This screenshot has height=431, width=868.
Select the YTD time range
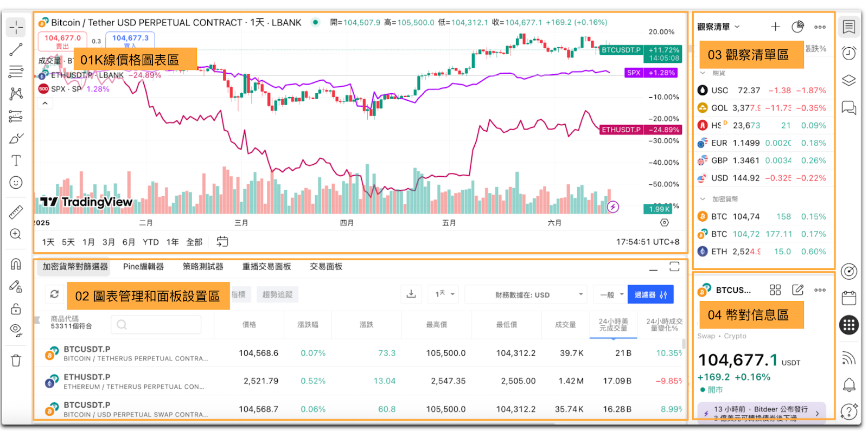(151, 242)
